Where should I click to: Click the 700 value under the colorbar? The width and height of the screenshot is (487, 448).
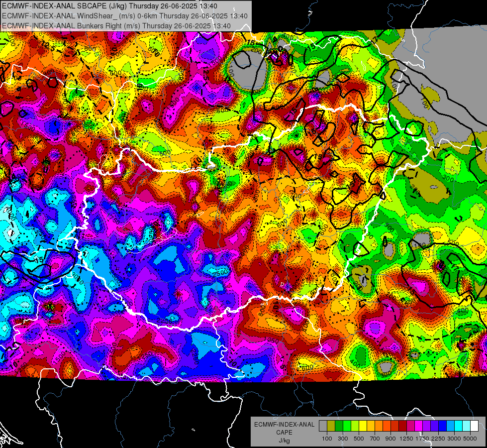pyautogui.click(x=375, y=439)
